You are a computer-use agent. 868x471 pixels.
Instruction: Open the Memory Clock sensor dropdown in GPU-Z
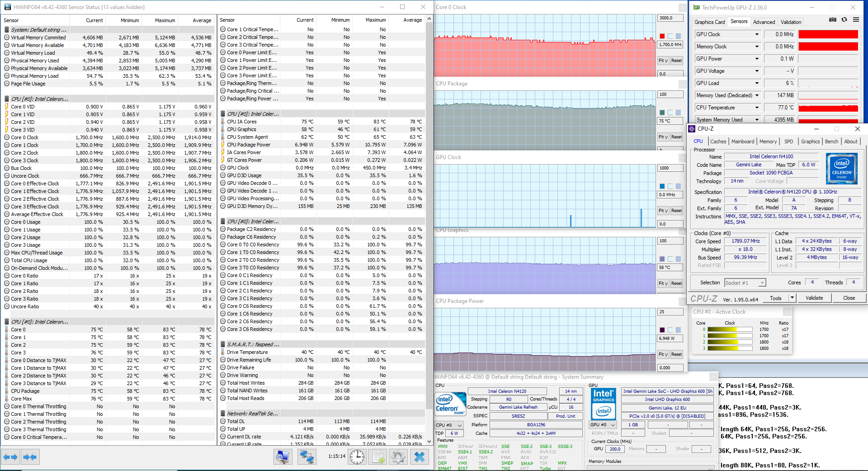click(x=757, y=47)
